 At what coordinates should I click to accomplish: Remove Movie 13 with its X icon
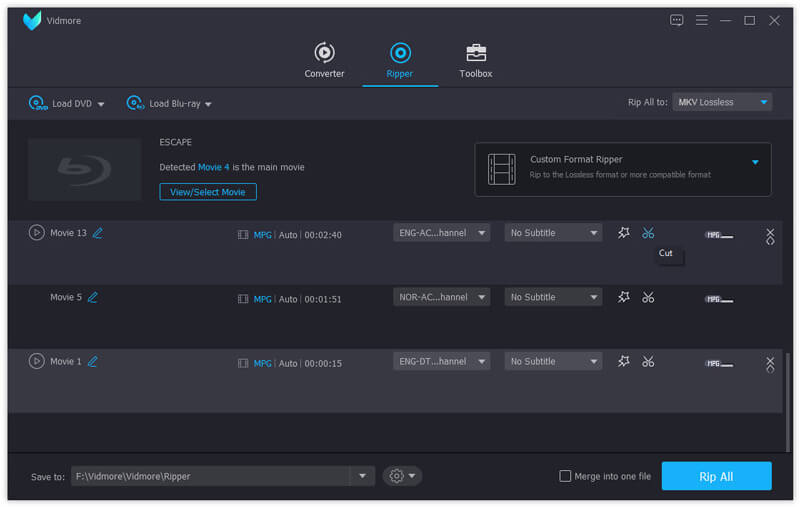click(770, 231)
